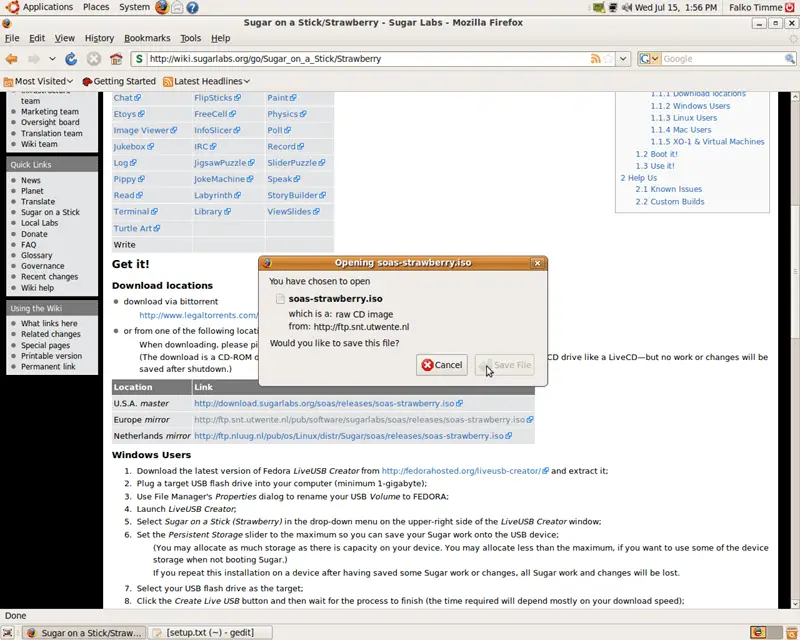The image size is (800, 640).
Task: Show the desktop using taskbar icon
Action: click(x=7, y=632)
